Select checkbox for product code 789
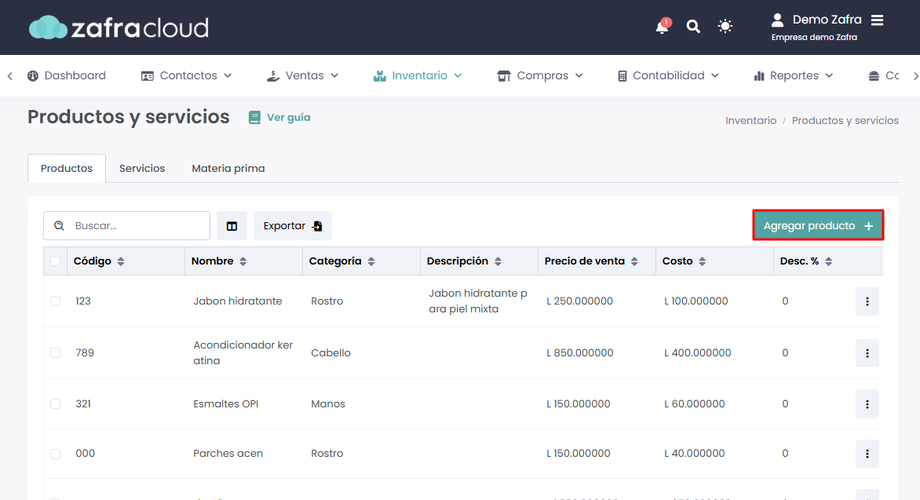Image resolution: width=920 pixels, height=500 pixels. 55,353
